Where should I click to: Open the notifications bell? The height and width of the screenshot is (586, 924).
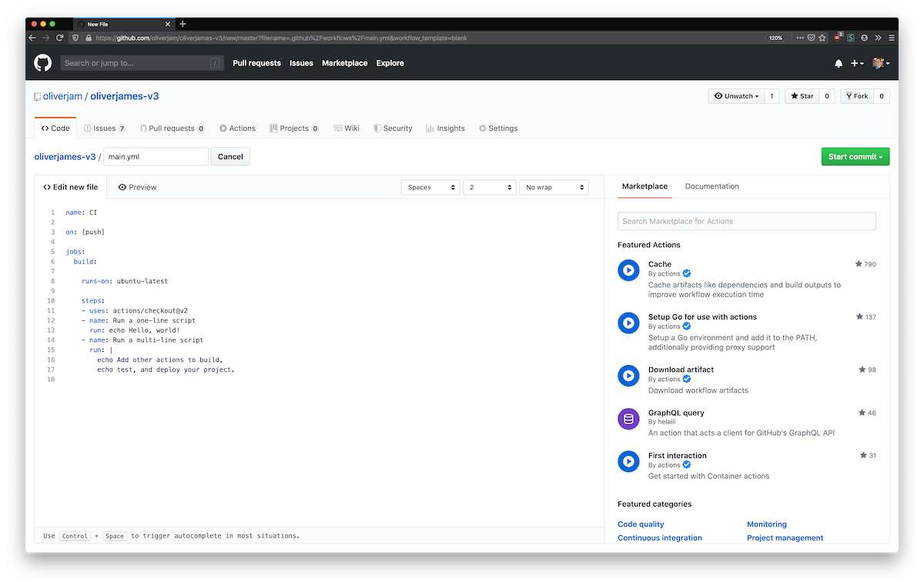(839, 63)
